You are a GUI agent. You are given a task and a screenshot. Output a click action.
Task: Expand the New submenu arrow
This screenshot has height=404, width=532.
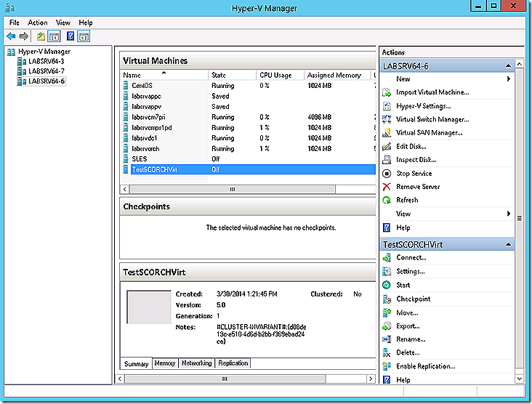[x=509, y=78]
